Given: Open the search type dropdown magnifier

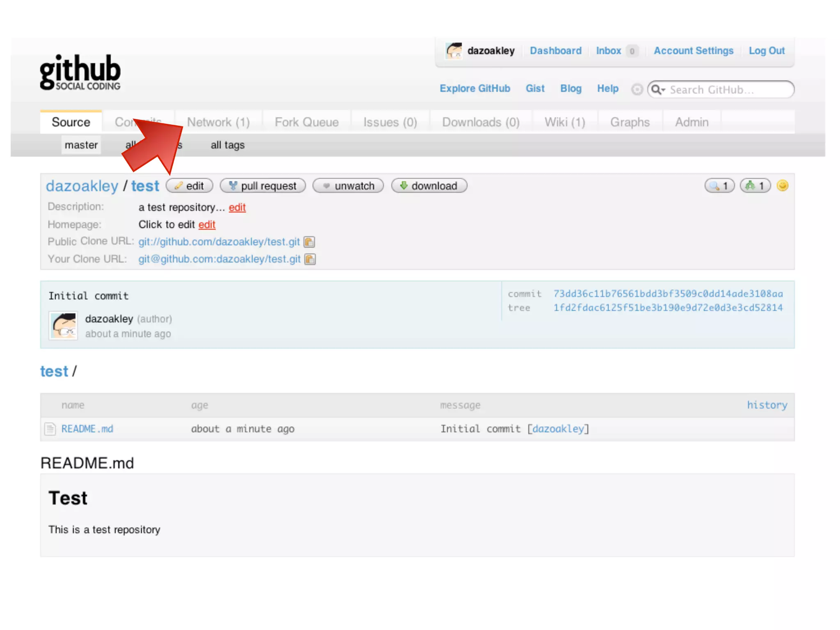Looking at the screenshot, I should click(658, 89).
